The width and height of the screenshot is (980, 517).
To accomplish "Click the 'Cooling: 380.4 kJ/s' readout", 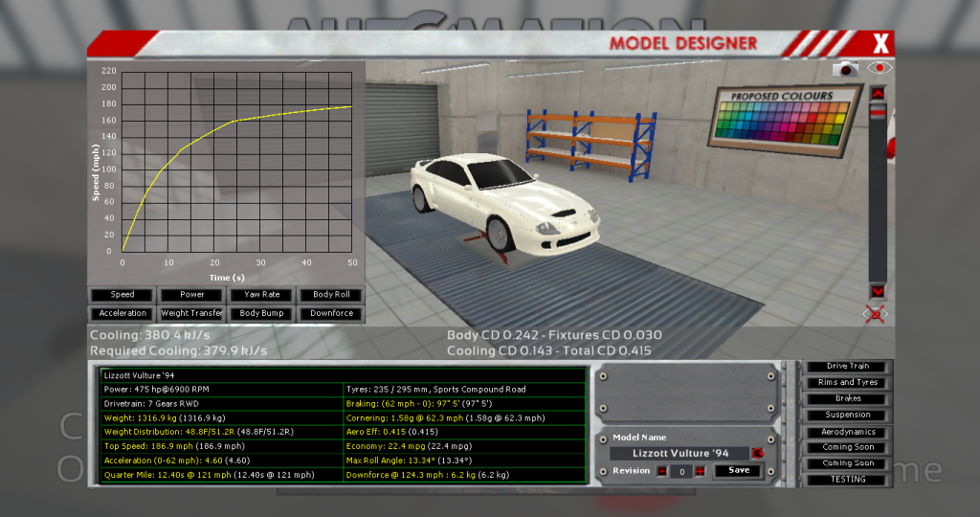I will [x=150, y=335].
